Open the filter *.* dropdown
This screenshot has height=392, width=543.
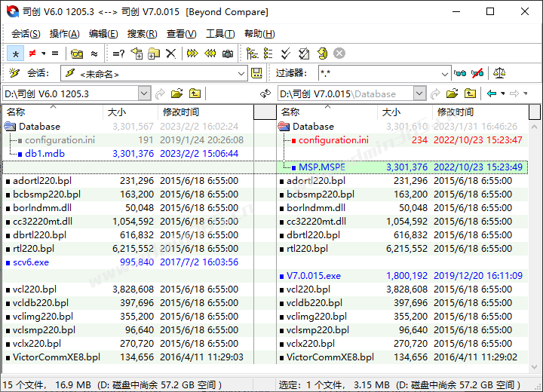(445, 74)
